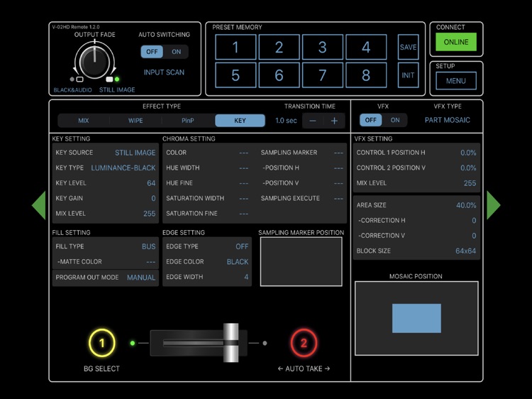Edit Edge Width value 4
The image size is (532, 399).
pos(246,277)
